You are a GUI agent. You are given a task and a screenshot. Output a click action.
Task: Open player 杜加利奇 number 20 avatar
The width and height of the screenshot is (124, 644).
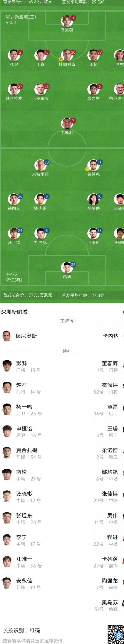coord(67,55)
